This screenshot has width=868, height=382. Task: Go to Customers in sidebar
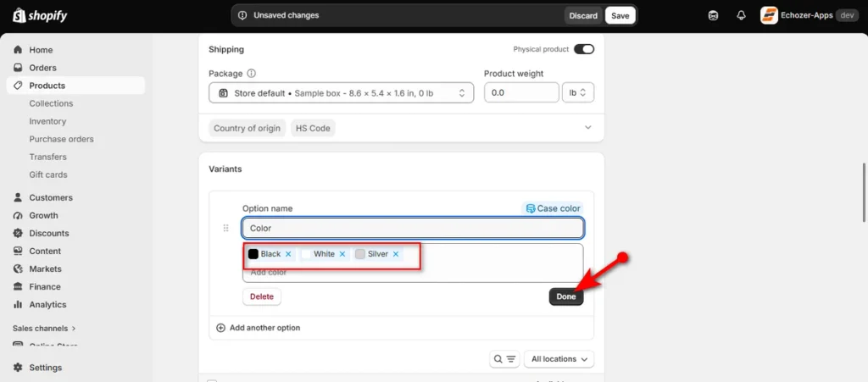(x=51, y=197)
